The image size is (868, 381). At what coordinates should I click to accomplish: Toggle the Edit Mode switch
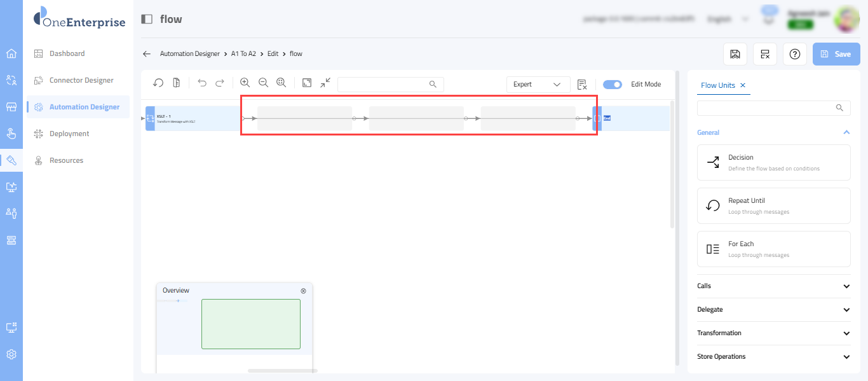pos(613,84)
